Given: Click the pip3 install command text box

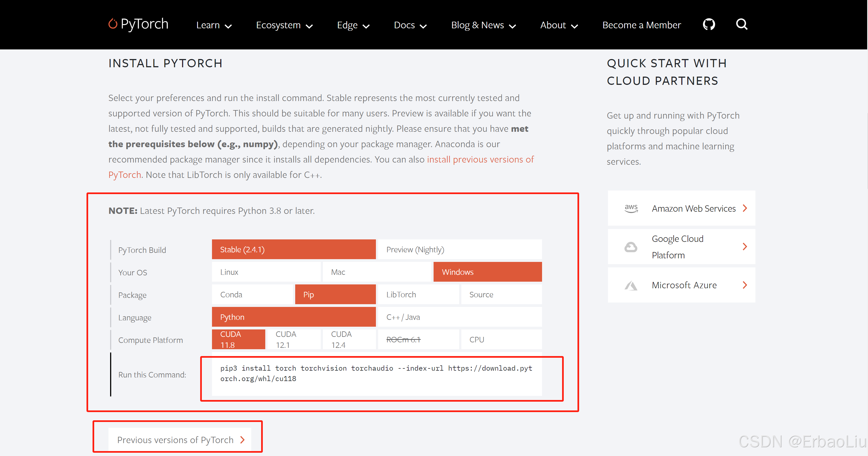Looking at the screenshot, I should tap(377, 374).
